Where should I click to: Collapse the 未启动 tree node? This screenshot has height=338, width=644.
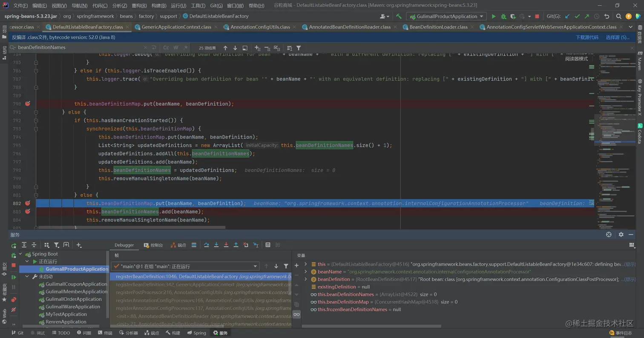pyautogui.click(x=27, y=277)
